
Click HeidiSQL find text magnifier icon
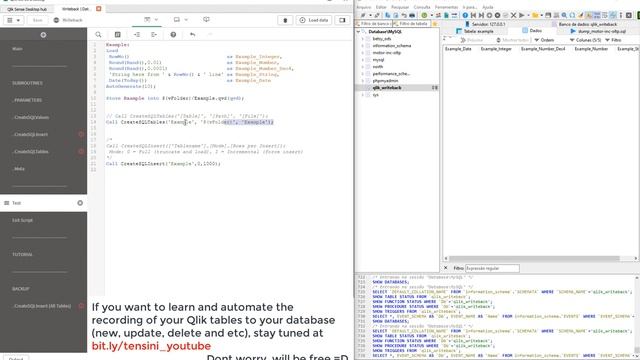pyautogui.click(x=564, y=15)
